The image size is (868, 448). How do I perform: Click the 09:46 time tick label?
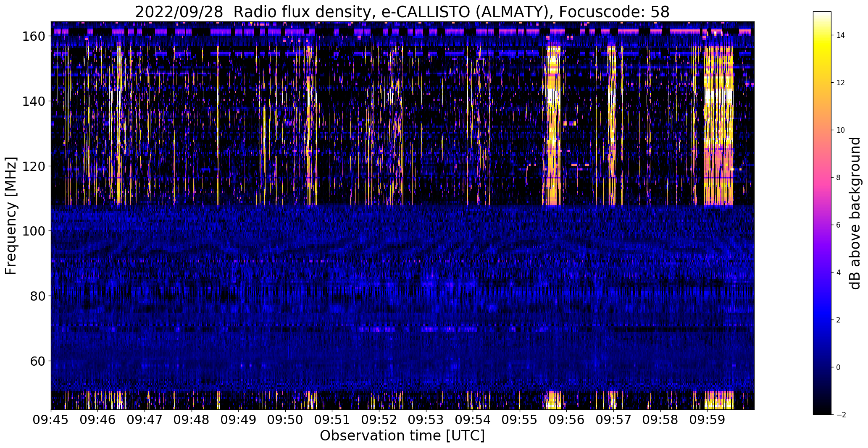point(98,420)
